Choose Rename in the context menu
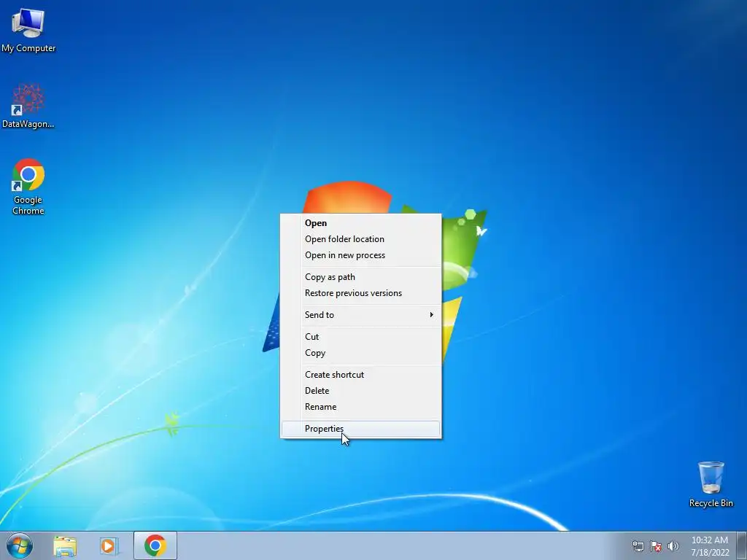The height and width of the screenshot is (560, 747). 360,407
